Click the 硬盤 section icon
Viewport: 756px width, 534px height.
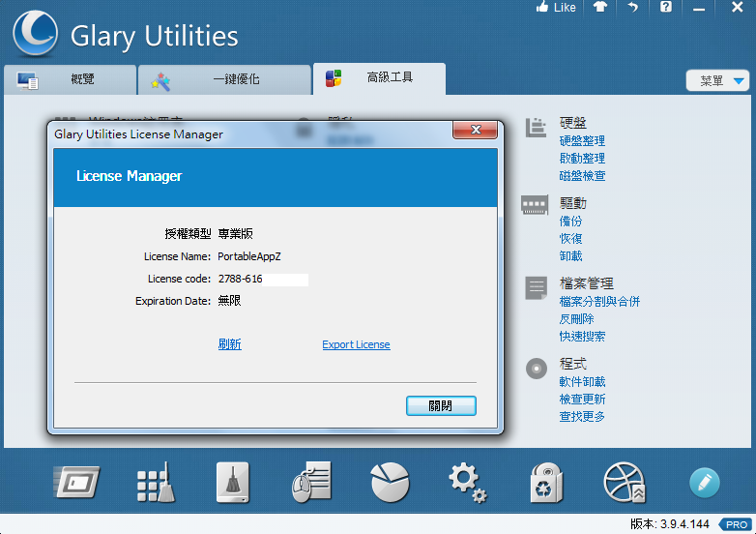click(536, 128)
